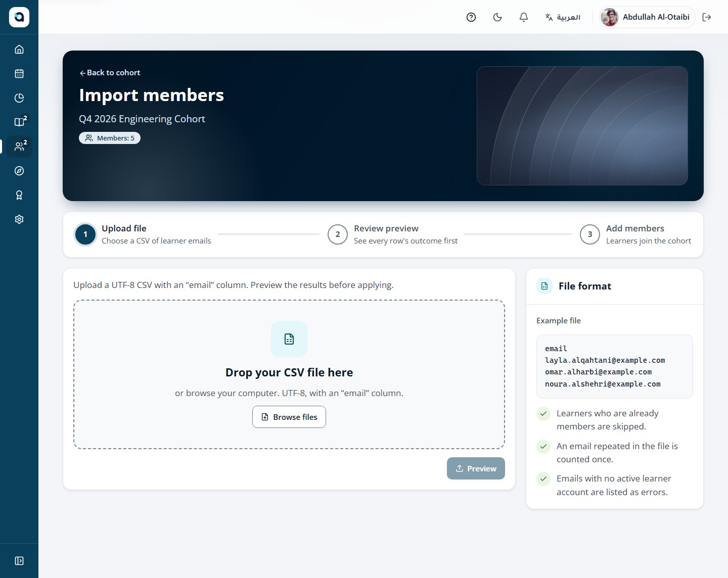Image resolution: width=728 pixels, height=578 pixels.
Task: Open the book courses sidebar icon
Action: [19, 122]
